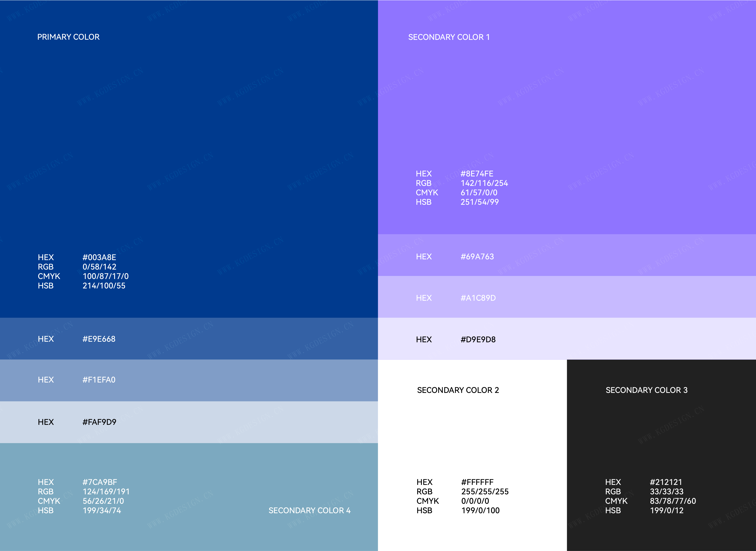Viewport: 756px width, 551px height.
Task: Click the HEX label beside #003A8E
Action: click(46, 257)
